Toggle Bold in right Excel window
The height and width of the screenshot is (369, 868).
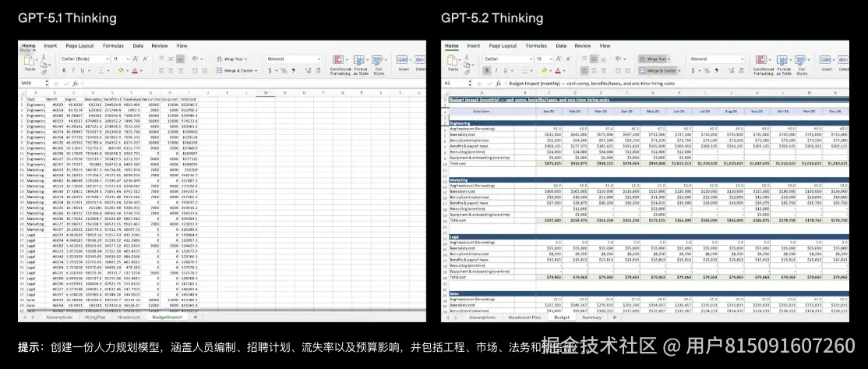pos(487,70)
